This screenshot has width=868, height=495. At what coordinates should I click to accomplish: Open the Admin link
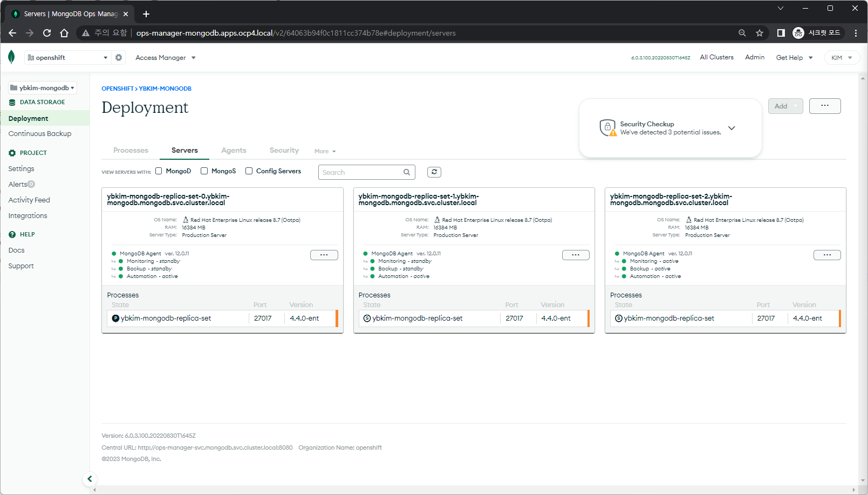pyautogui.click(x=755, y=57)
